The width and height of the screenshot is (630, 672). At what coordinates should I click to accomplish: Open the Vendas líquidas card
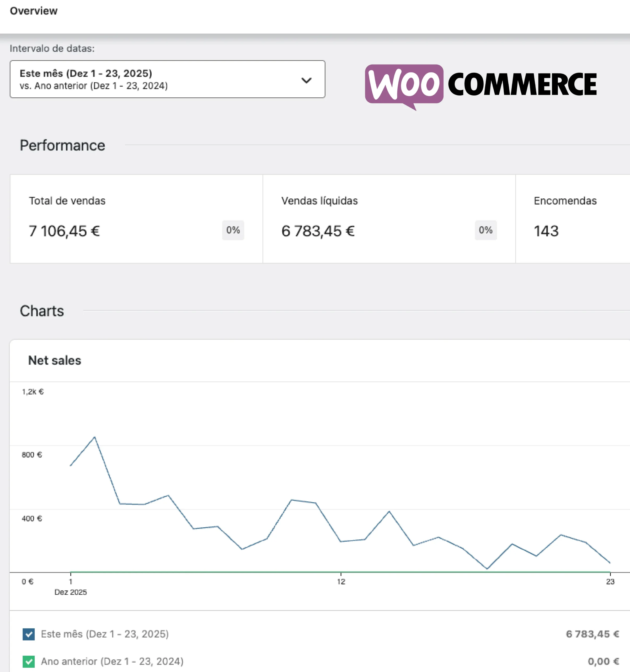tap(389, 218)
